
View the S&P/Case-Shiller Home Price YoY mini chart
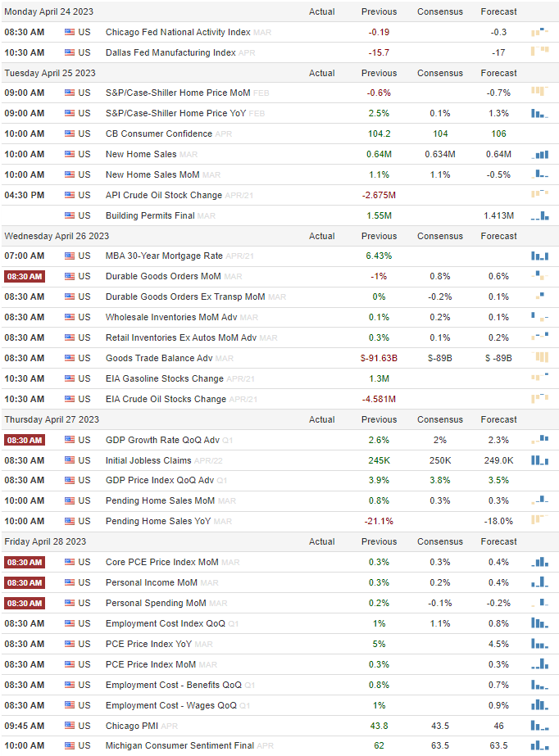[539, 113]
